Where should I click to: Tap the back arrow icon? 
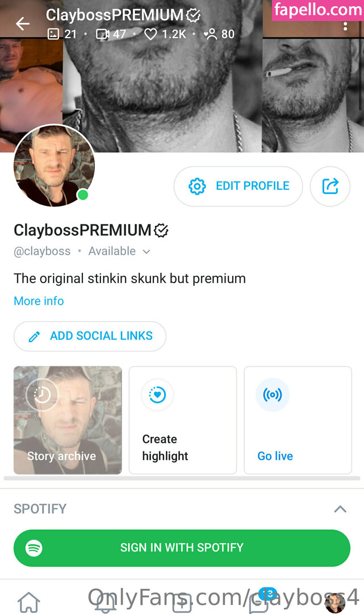pos(23,24)
